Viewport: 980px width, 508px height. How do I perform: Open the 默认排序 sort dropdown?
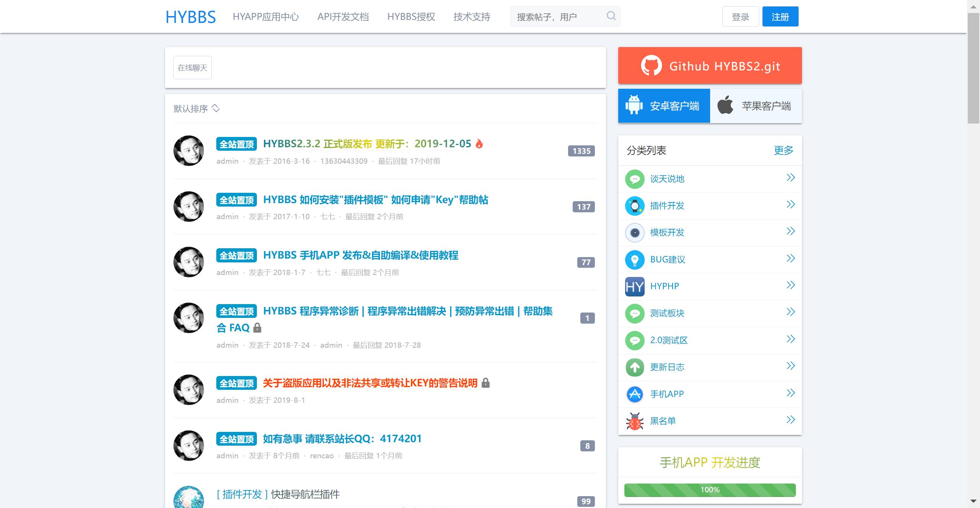[197, 109]
